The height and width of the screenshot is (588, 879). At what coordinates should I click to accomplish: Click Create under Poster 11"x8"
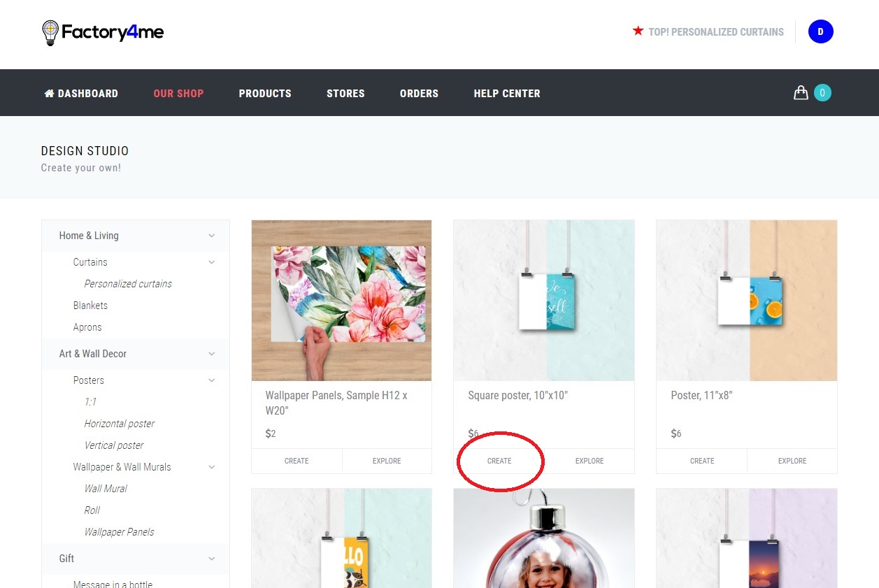point(702,461)
